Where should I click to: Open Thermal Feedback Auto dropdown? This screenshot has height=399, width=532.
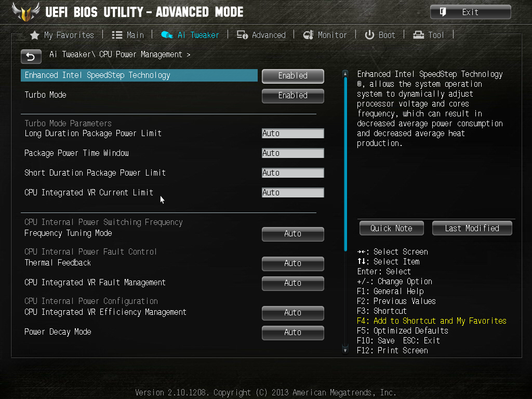point(293,263)
